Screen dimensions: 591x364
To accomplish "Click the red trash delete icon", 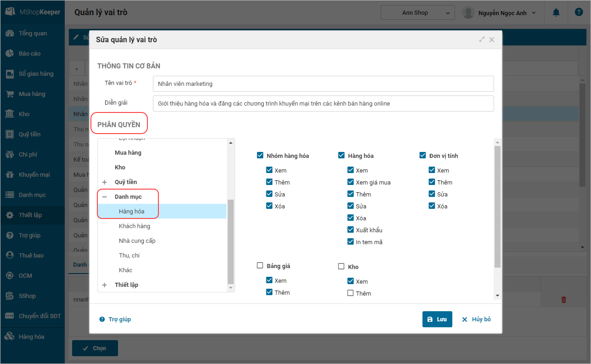I will tap(564, 300).
